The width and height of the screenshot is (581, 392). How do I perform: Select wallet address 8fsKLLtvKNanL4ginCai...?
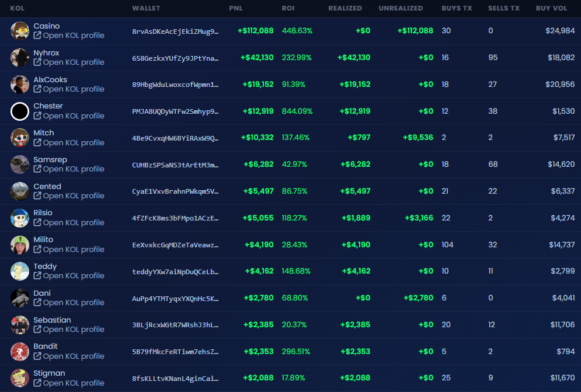pyautogui.click(x=175, y=379)
